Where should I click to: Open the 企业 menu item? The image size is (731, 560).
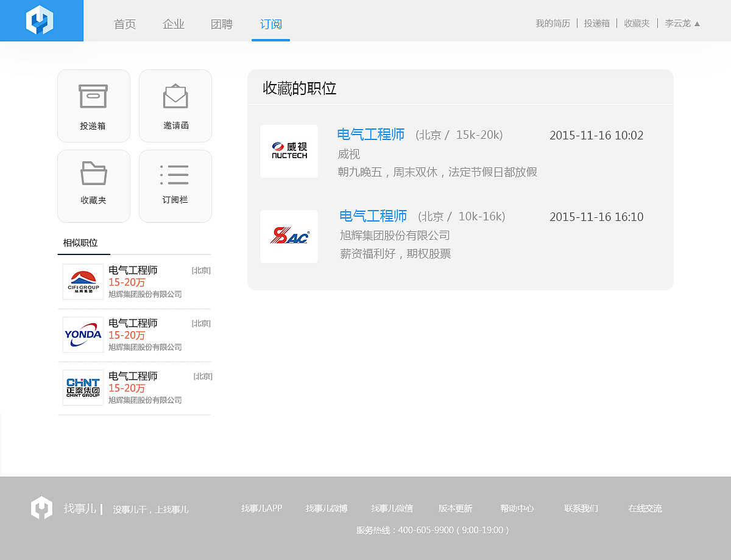(x=173, y=24)
